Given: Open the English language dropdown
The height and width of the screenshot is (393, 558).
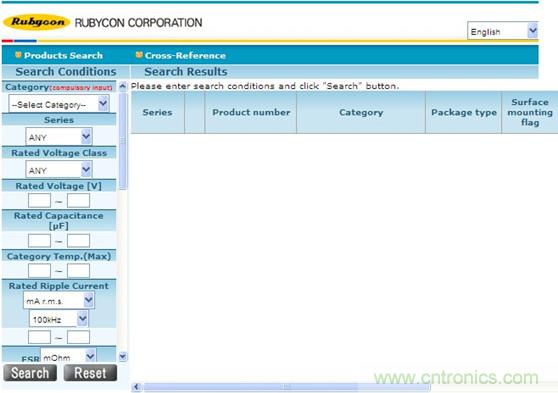Looking at the screenshot, I should (502, 31).
